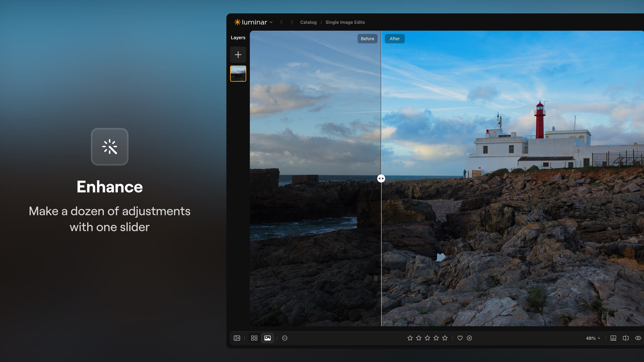This screenshot has width=644, height=362.
Task: Click the Enhance heading text
Action: 110,187
